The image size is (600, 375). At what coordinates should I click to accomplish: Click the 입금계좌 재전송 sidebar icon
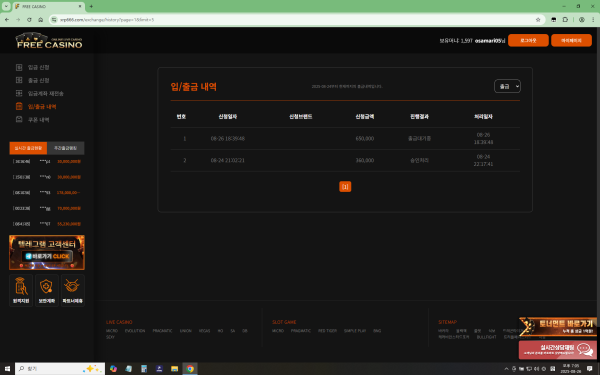(19, 93)
